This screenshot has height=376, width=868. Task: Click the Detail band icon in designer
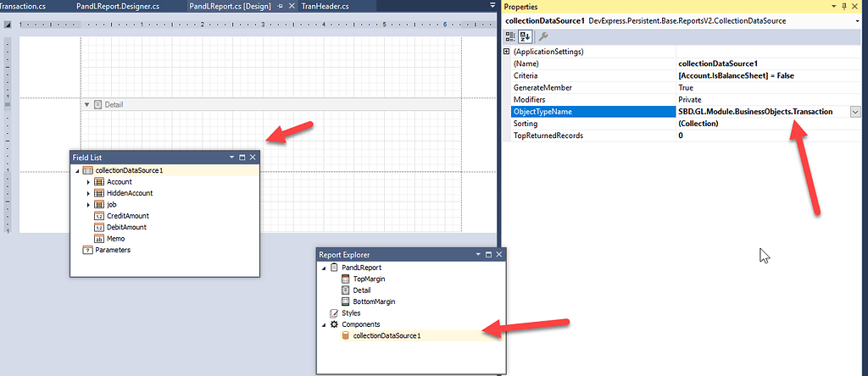click(x=98, y=104)
